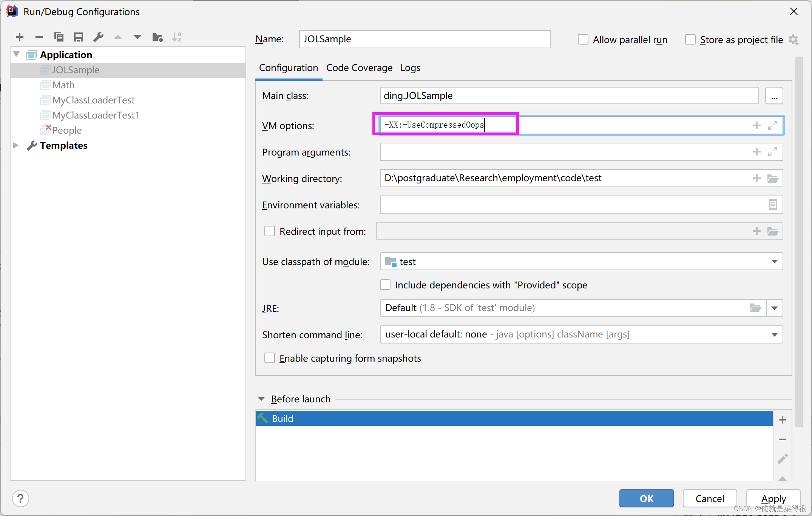
Task: Select MyClassLoaderTest configuration in tree
Action: tap(93, 100)
